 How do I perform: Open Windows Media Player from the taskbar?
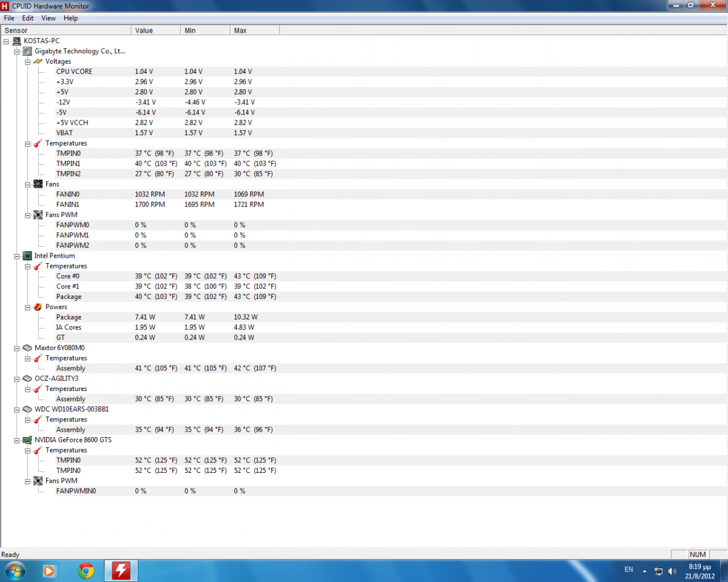[50, 570]
